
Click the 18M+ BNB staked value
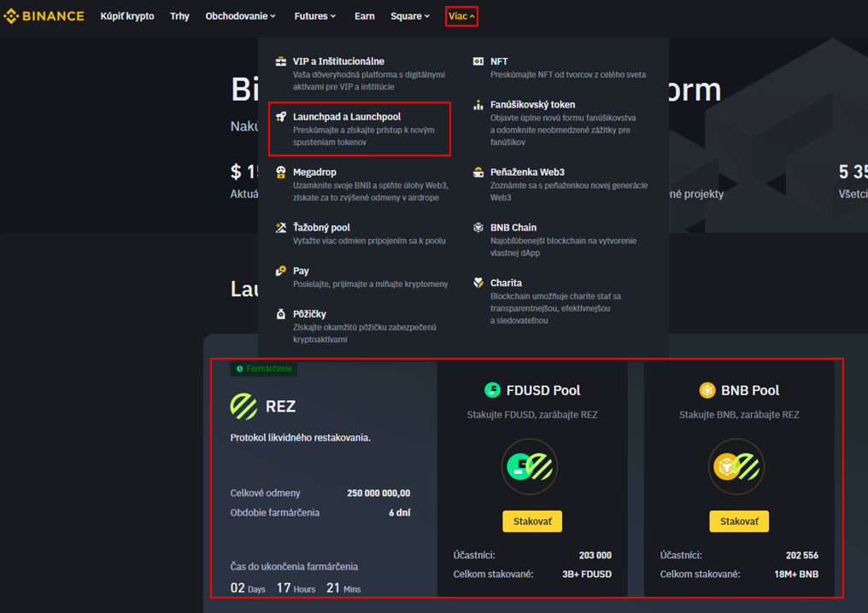click(796, 575)
